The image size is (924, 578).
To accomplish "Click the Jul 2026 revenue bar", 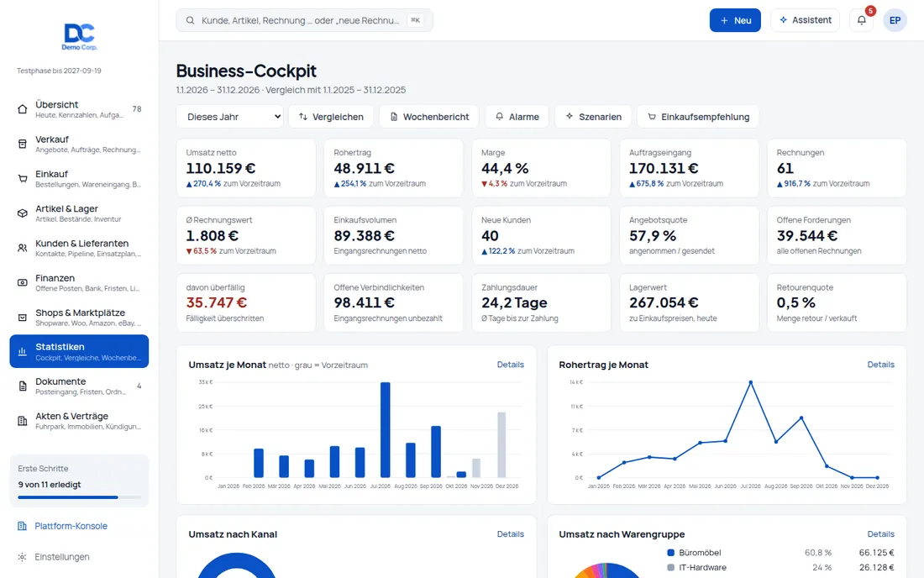I will 386,429.
